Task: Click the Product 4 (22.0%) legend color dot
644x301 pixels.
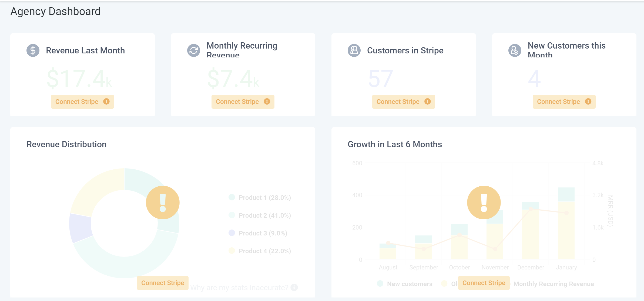Action: (x=232, y=251)
